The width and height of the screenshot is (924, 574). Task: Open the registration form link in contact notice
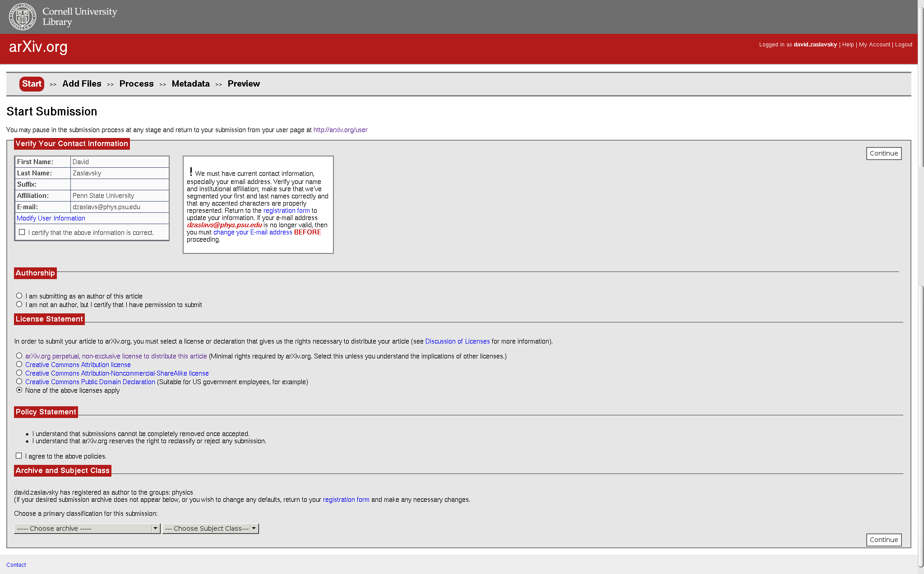286,211
